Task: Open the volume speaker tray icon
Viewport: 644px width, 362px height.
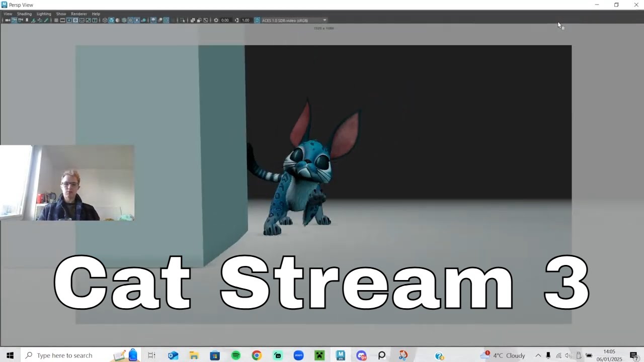Action: point(569,355)
